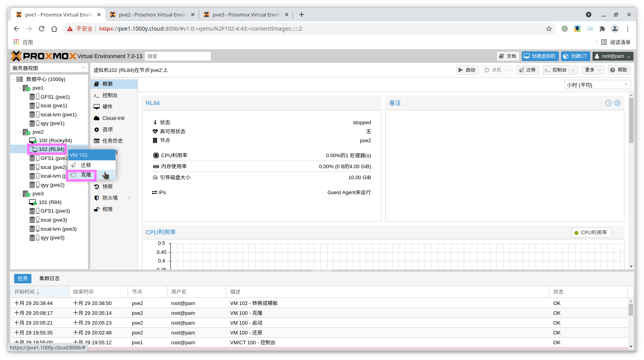Screen dimensions: 644x360
Task: Open the Cloud-Init section
Action: click(x=113, y=118)
